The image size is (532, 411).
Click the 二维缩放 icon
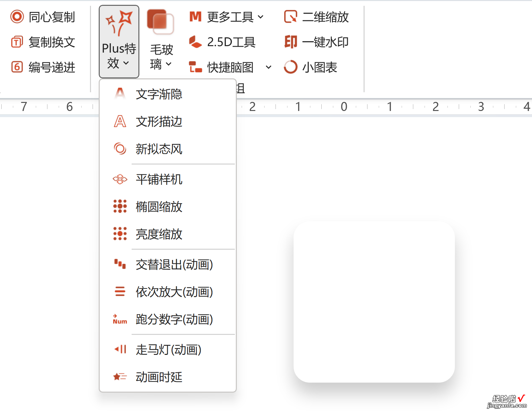tap(291, 17)
